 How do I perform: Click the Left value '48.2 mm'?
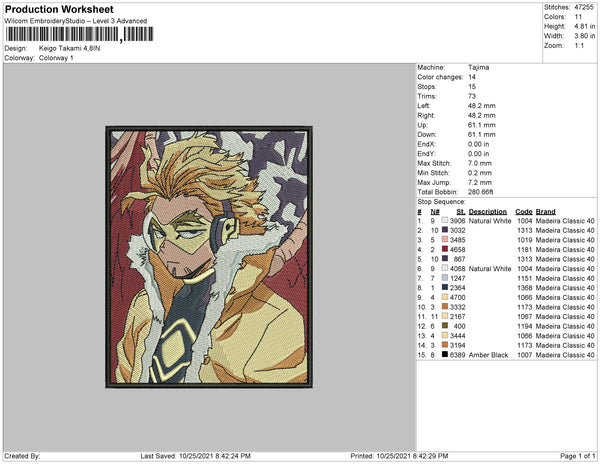[x=481, y=106]
